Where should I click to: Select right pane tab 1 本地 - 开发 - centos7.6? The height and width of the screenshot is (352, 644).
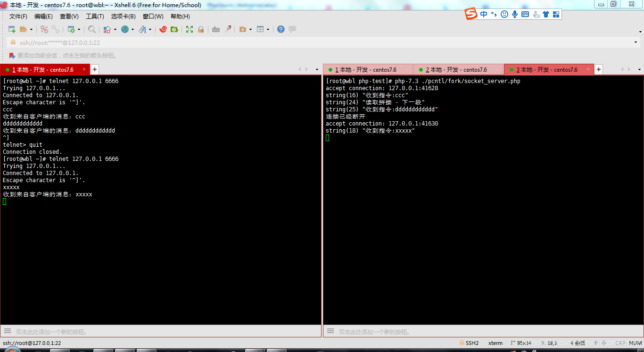point(368,69)
